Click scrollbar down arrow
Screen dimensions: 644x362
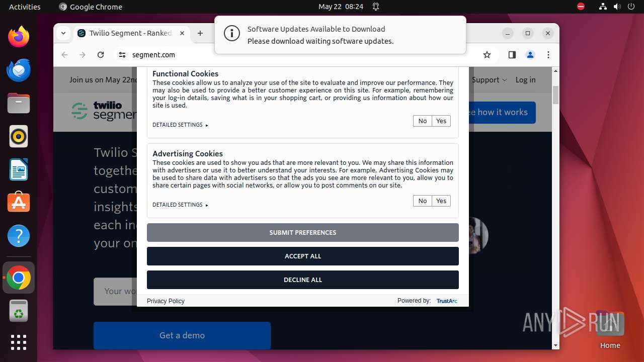(555, 346)
